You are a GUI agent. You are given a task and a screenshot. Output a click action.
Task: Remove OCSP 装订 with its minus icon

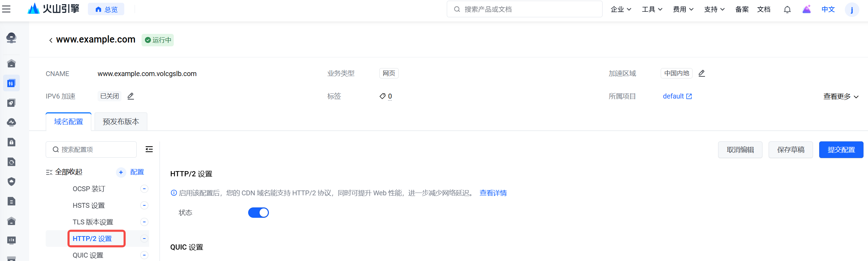(x=144, y=189)
